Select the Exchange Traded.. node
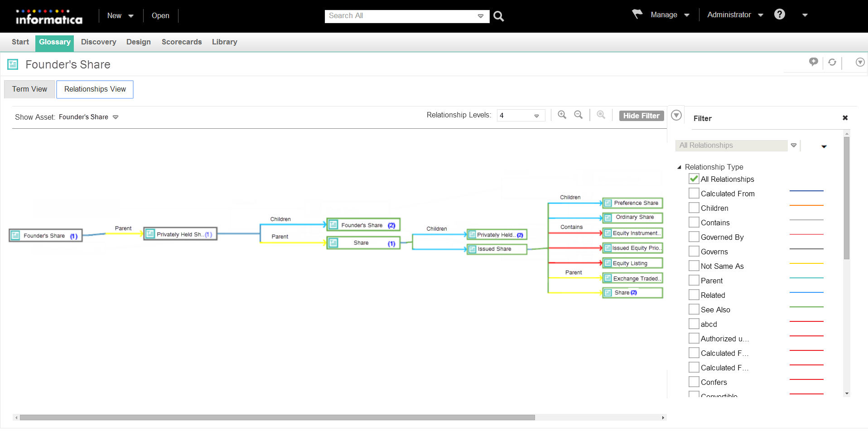 [x=632, y=278]
